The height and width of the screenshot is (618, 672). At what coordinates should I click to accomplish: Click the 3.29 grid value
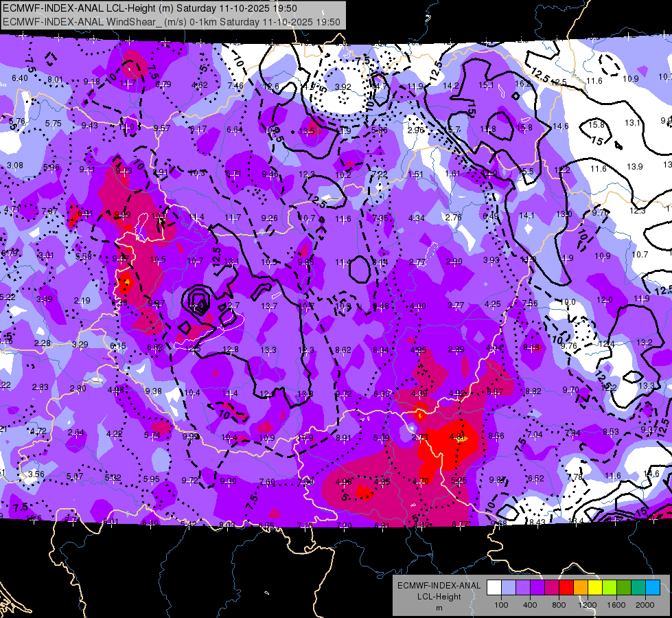[x=80, y=345]
